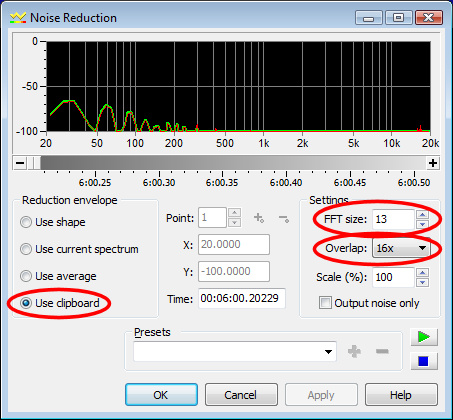Zoom in with the plus icon
453x420 pixels.
click(433, 163)
